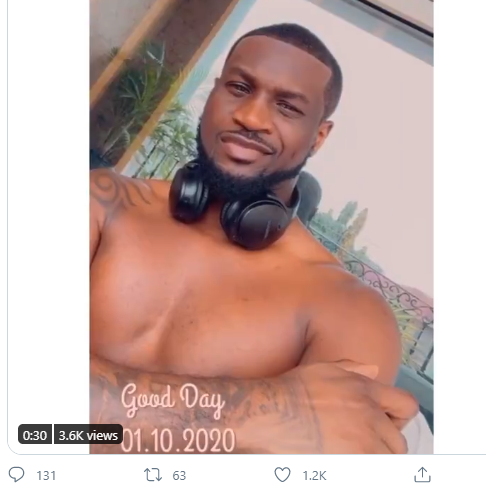Retweet this post using the retweet icon
The height and width of the screenshot is (487, 486).
[x=153, y=475]
